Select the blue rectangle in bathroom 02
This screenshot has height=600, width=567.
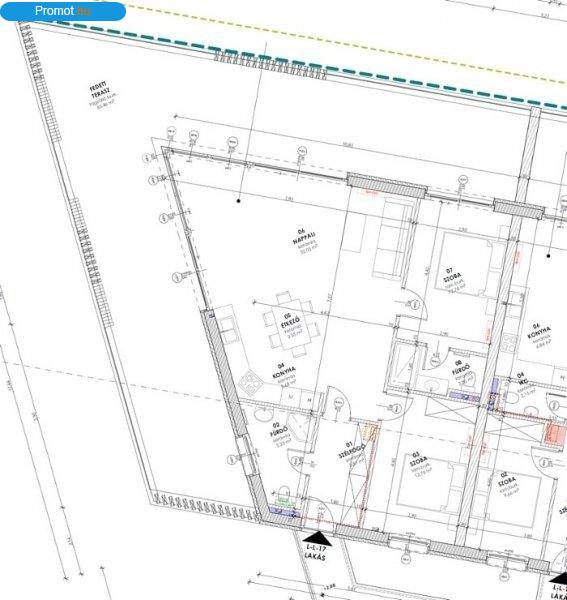coord(284,512)
